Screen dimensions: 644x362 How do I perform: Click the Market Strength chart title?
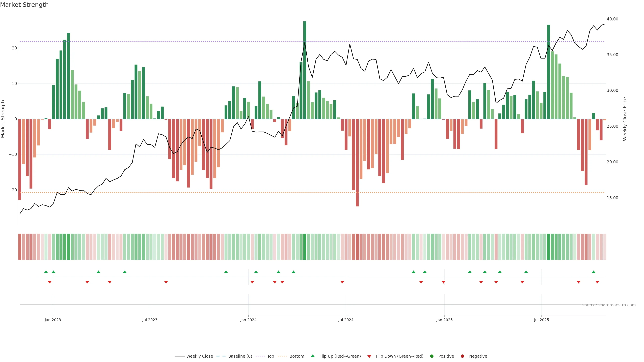coord(24,5)
